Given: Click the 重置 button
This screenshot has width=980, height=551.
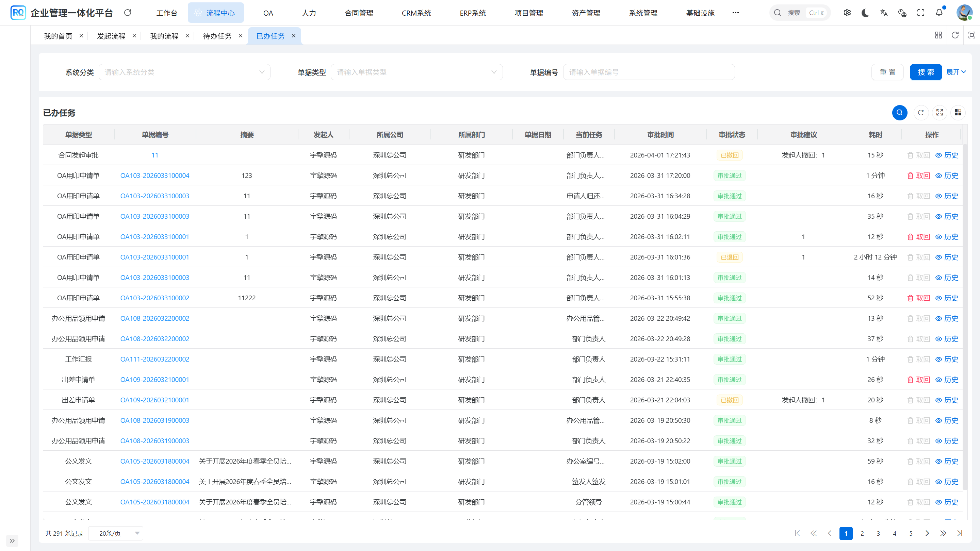Looking at the screenshot, I should [x=887, y=72].
